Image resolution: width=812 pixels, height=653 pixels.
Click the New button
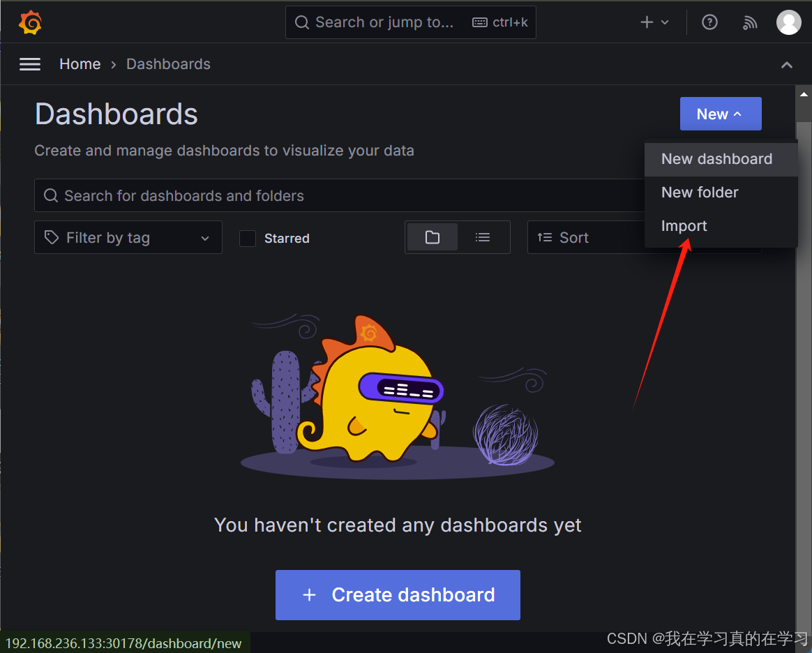click(x=721, y=114)
